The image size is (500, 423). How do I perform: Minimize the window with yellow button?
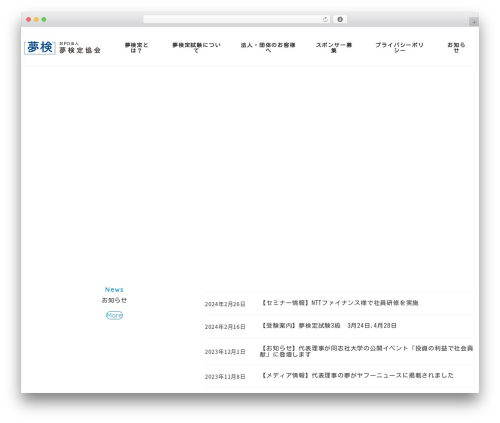tap(36, 20)
